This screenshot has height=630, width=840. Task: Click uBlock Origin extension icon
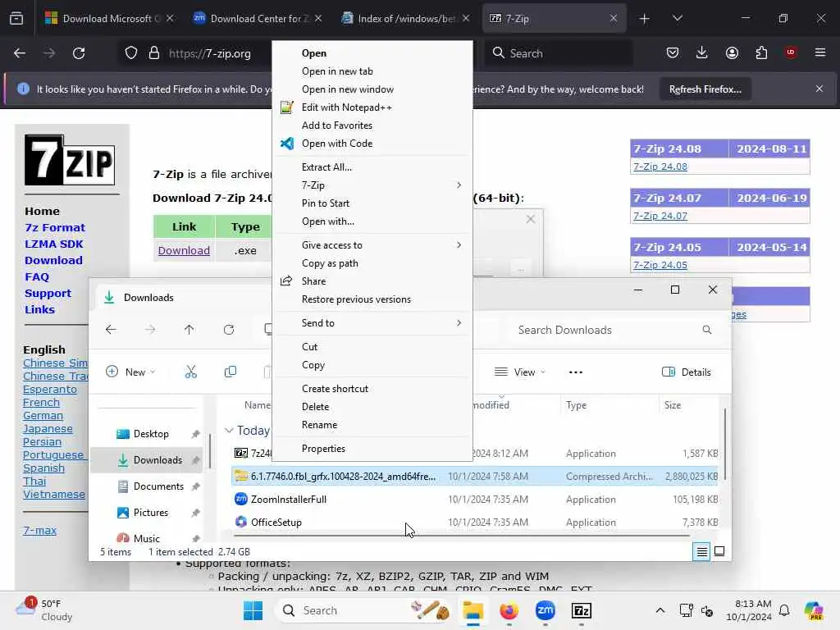tap(790, 52)
